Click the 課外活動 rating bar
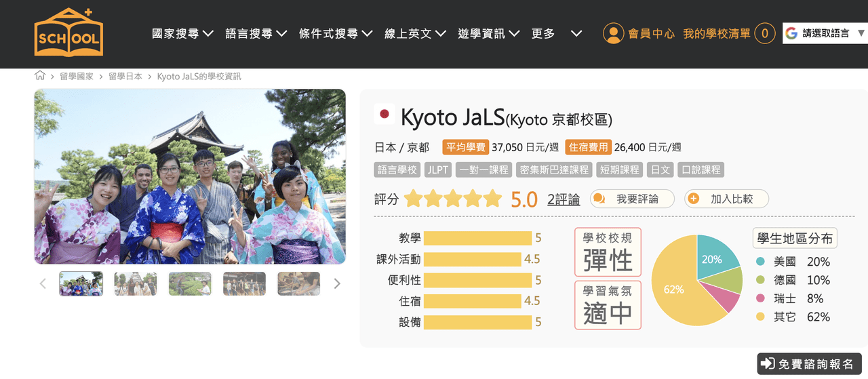This screenshot has height=379, width=868. (472, 259)
